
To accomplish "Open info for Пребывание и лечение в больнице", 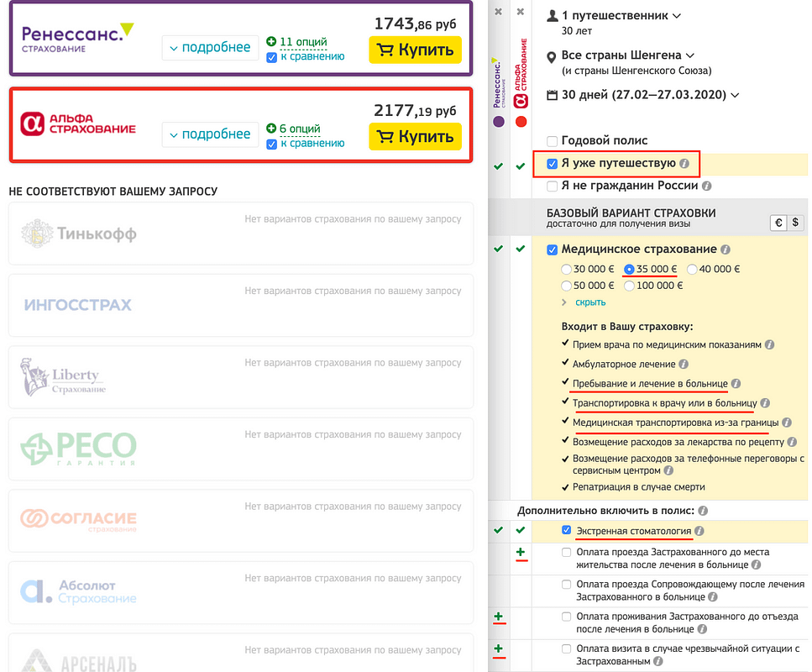I will click(x=736, y=383).
